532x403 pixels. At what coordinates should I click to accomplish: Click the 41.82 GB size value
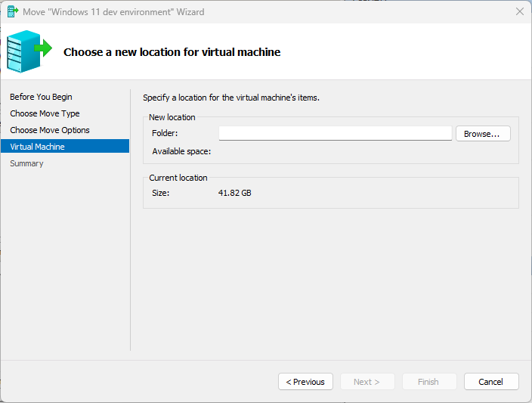(x=234, y=193)
